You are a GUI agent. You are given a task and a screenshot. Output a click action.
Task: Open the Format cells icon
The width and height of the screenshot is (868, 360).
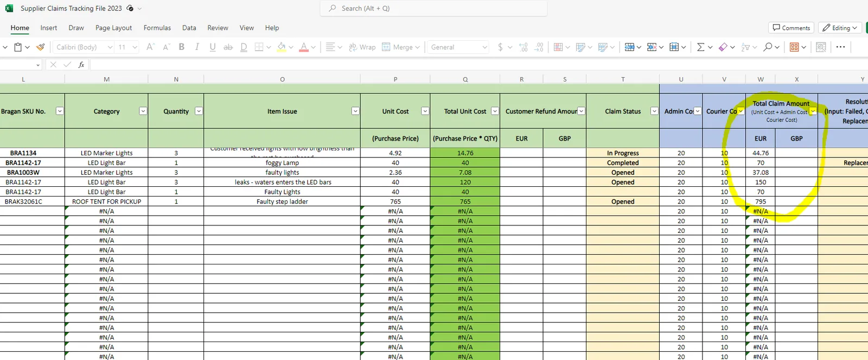674,47
